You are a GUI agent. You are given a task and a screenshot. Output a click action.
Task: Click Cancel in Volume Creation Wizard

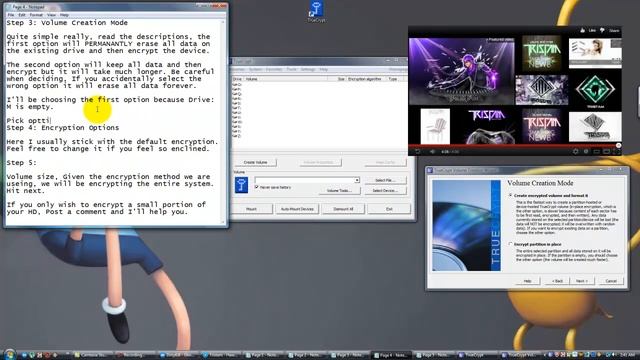(x=611, y=281)
